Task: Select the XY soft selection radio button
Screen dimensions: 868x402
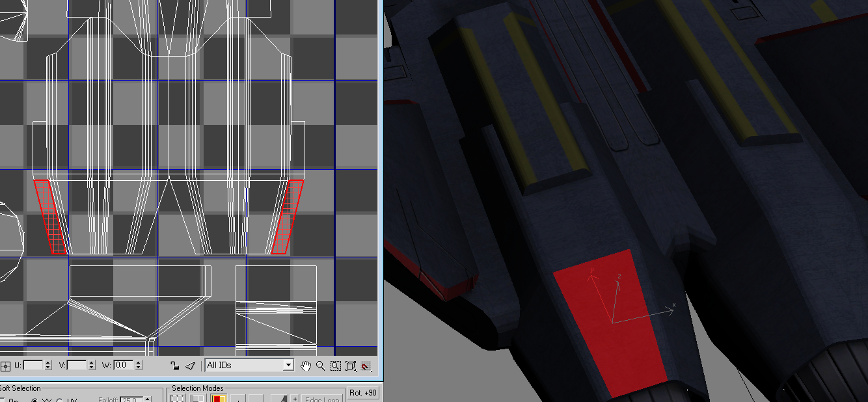Action: point(34,400)
